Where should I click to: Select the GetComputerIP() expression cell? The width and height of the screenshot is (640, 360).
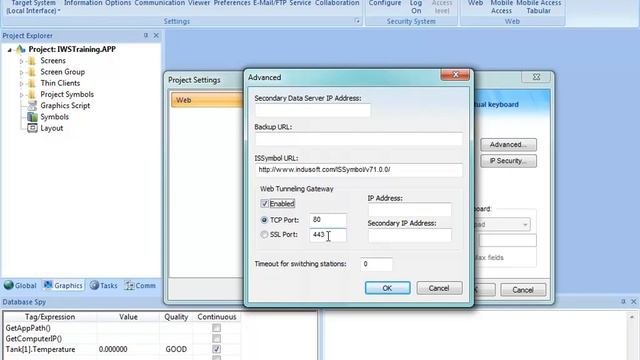[50, 338]
